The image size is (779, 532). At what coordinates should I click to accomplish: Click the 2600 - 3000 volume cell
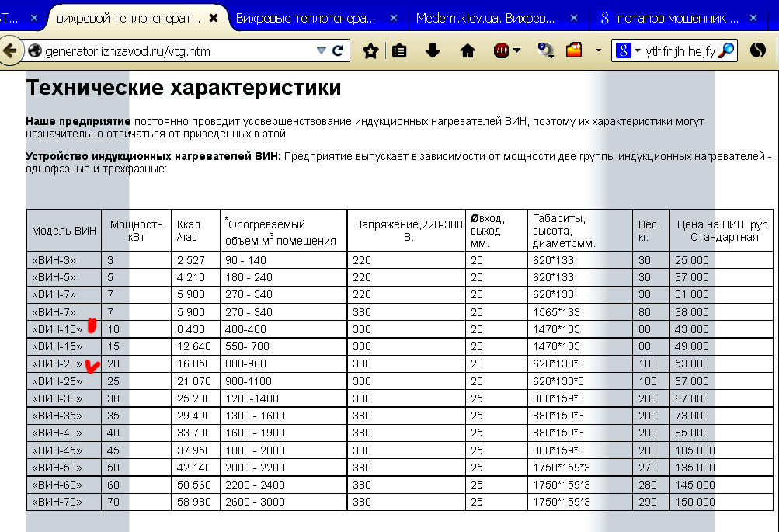283,502
